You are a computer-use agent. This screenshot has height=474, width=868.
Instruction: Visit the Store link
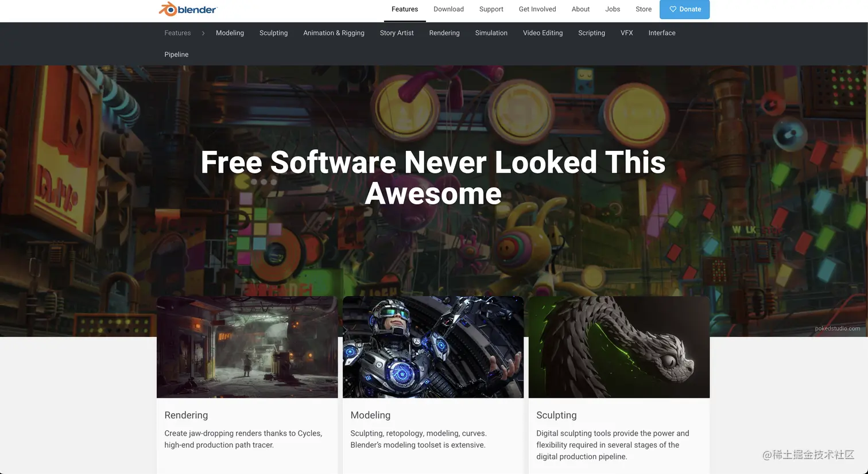[644, 9]
